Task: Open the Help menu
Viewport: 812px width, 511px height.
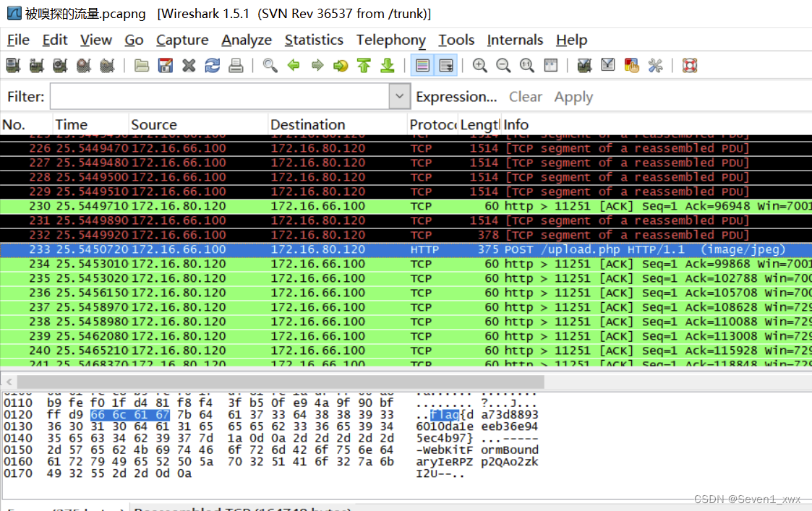Action: (x=571, y=40)
